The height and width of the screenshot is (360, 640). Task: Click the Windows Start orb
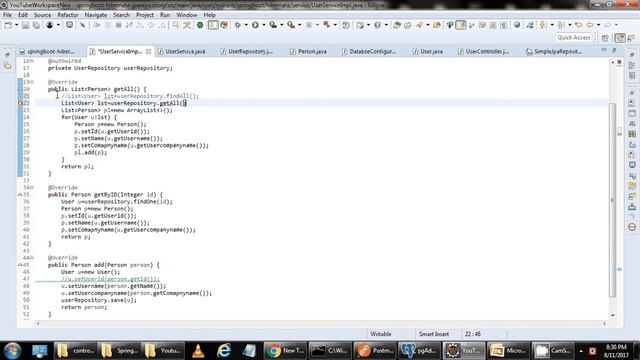pyautogui.click(x=12, y=351)
